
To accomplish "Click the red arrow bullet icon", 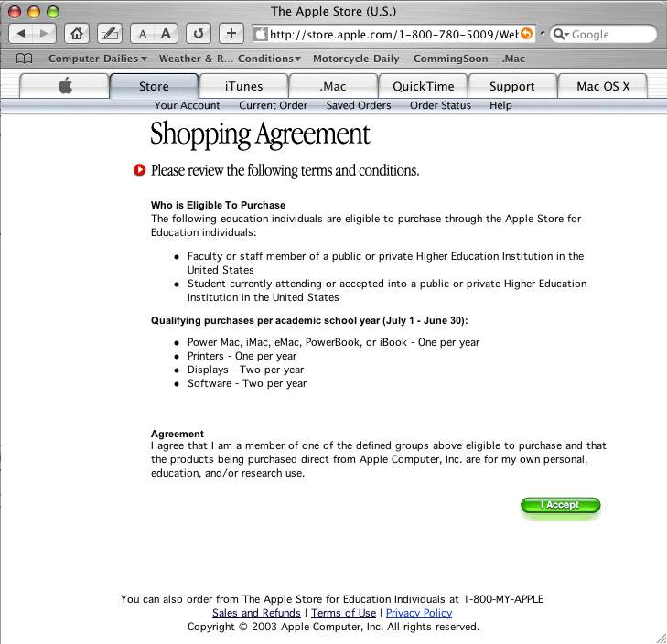I will (139, 170).
